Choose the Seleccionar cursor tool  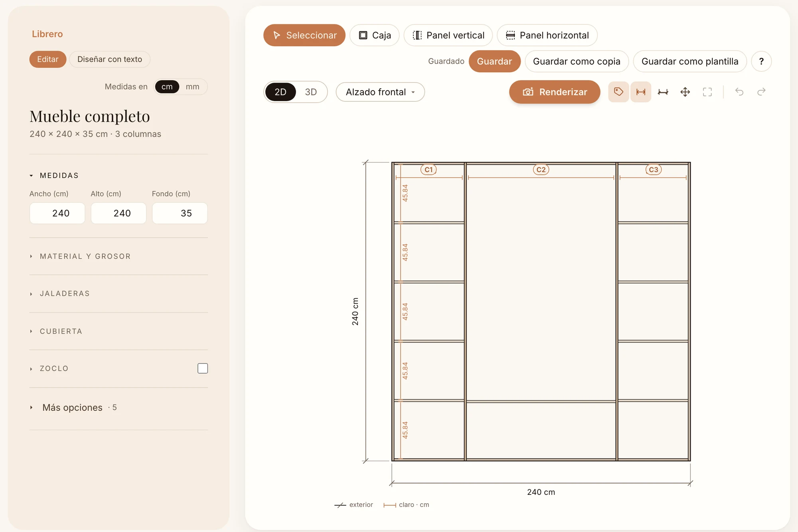click(x=304, y=35)
